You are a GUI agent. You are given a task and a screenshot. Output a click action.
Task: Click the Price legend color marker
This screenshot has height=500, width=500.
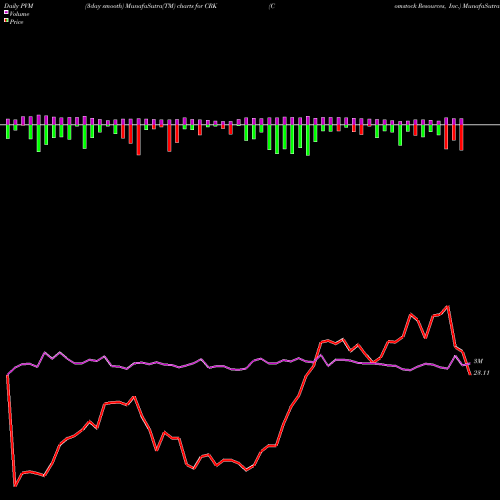click(6, 21)
